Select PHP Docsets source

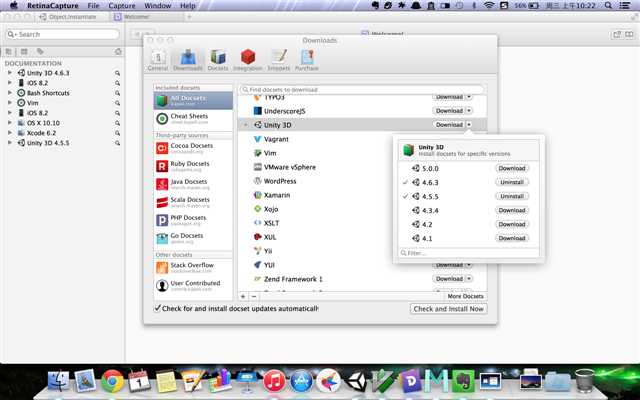(x=193, y=220)
